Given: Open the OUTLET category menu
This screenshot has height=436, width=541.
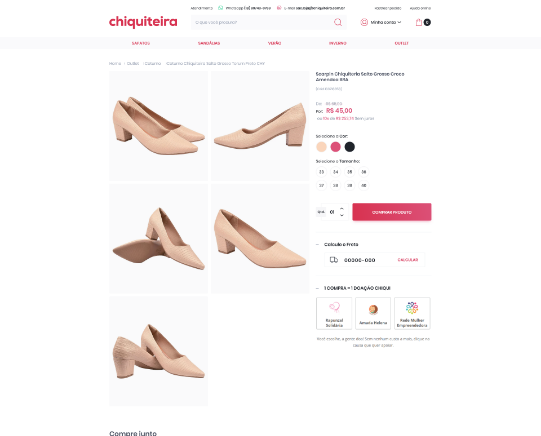Looking at the screenshot, I should (402, 43).
